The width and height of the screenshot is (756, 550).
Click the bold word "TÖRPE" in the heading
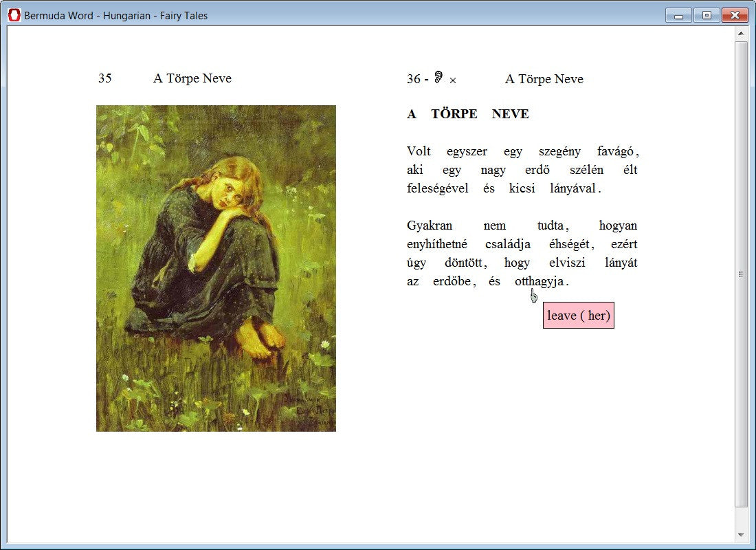[454, 114]
